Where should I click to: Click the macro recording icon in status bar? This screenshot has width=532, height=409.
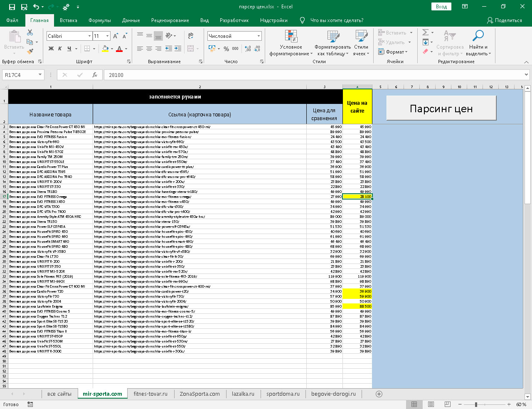tap(30, 404)
